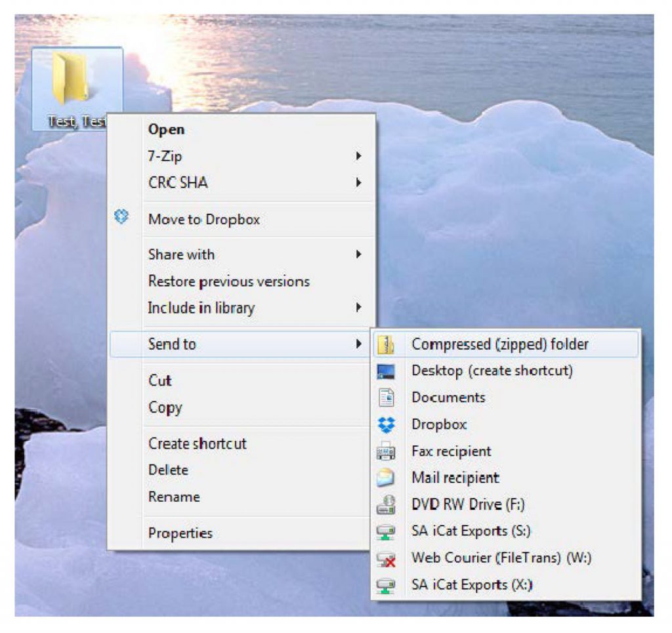Click the Dropbox logo in Send to list

[386, 425]
